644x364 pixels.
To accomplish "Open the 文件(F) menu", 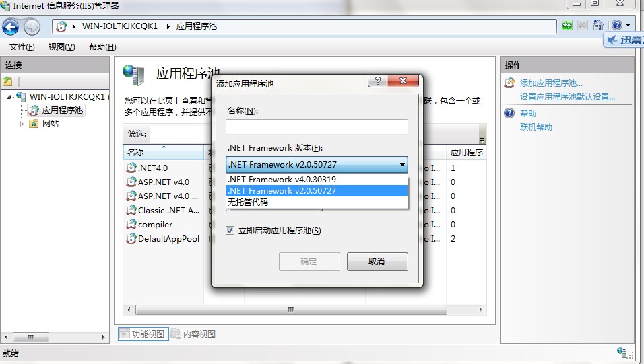I will 22,47.
